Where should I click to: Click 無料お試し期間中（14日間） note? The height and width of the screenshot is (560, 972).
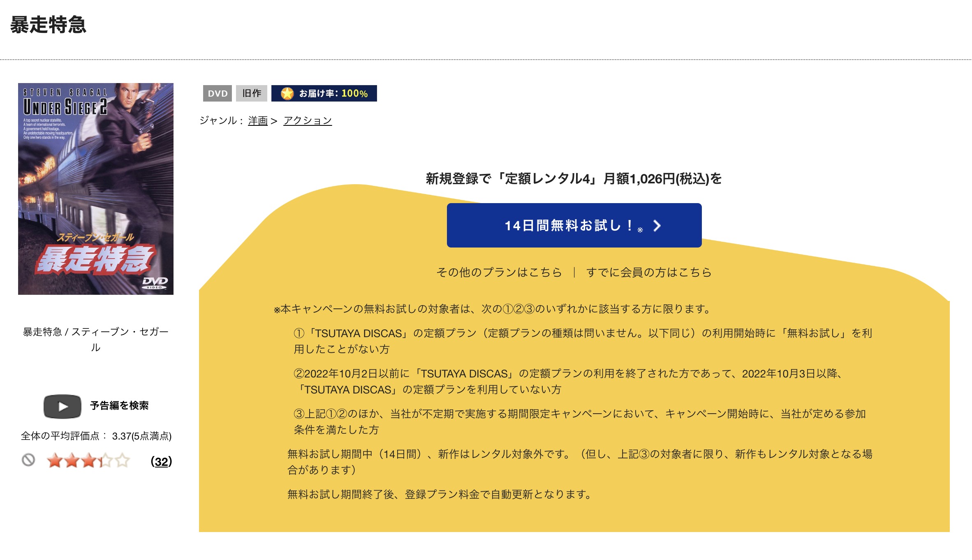pyautogui.click(x=580, y=462)
